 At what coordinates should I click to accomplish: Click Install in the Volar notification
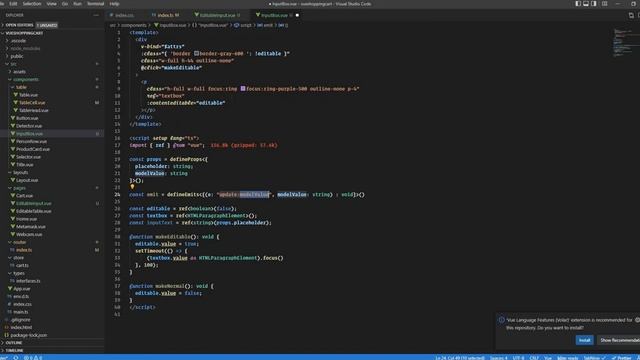tap(584, 340)
